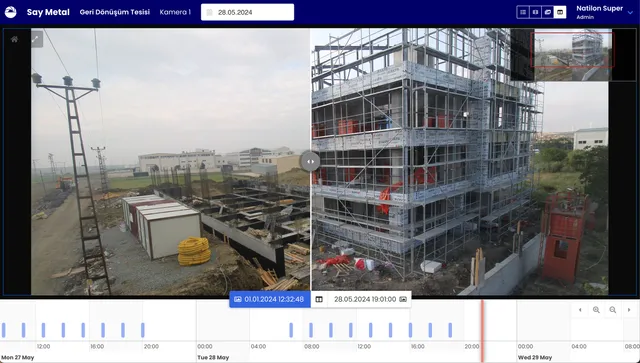Click the before/after comparison slider handle
This screenshot has height=363, width=640.
(310, 161)
